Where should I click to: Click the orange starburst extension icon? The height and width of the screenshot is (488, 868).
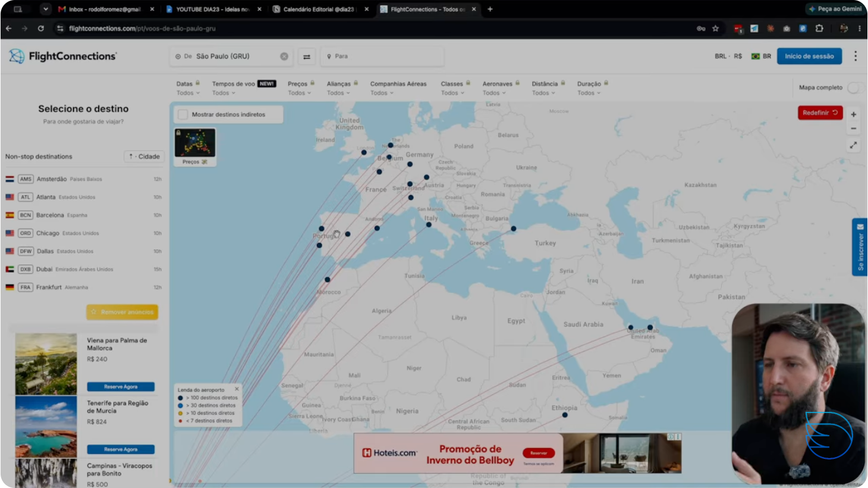[770, 28]
